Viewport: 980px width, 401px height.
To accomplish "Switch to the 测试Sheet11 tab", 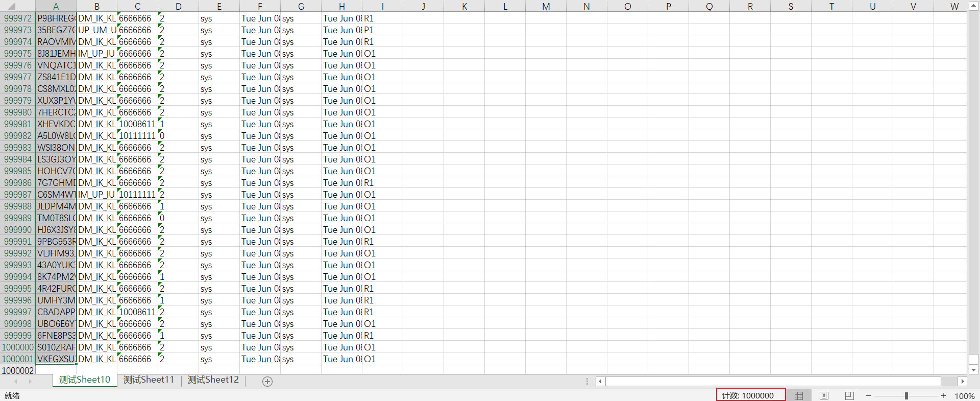I will tap(149, 380).
